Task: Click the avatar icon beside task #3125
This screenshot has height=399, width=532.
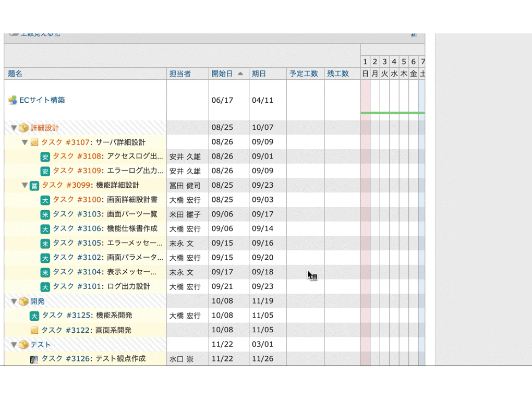Action: pos(34,316)
